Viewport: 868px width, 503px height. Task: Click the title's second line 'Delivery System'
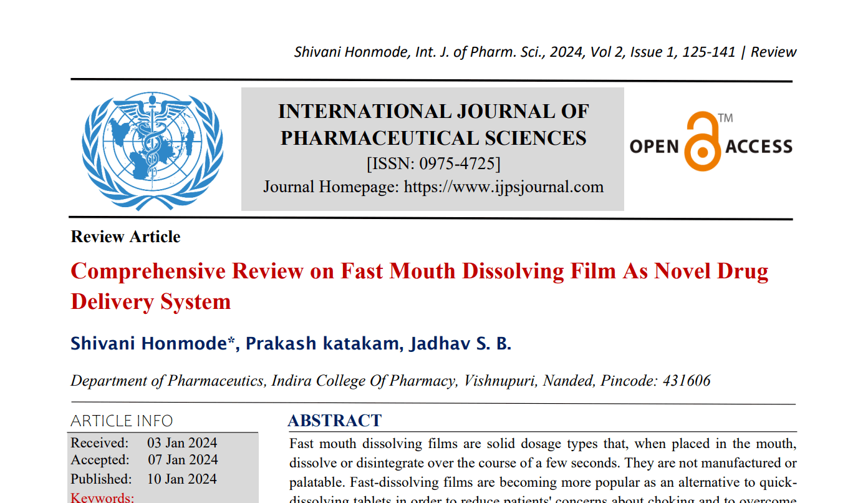[151, 302]
